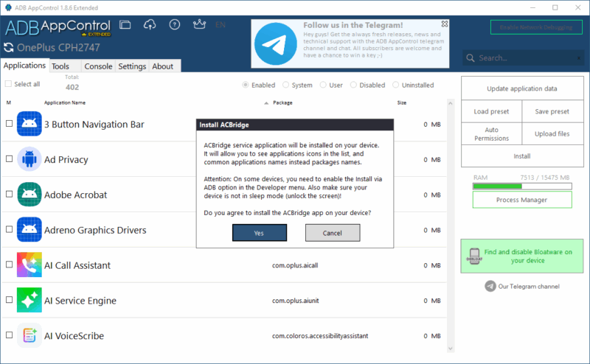This screenshot has height=364, width=590.
Task: Switch to the Console tab
Action: [98, 66]
